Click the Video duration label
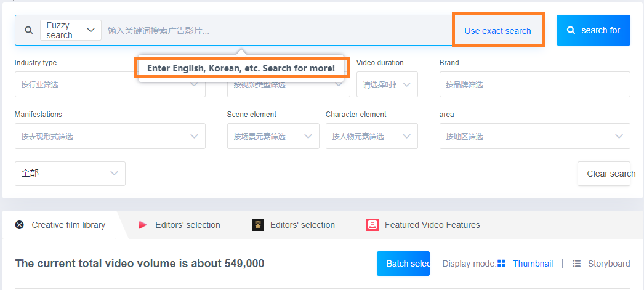This screenshot has height=290, width=644. pyautogui.click(x=380, y=63)
